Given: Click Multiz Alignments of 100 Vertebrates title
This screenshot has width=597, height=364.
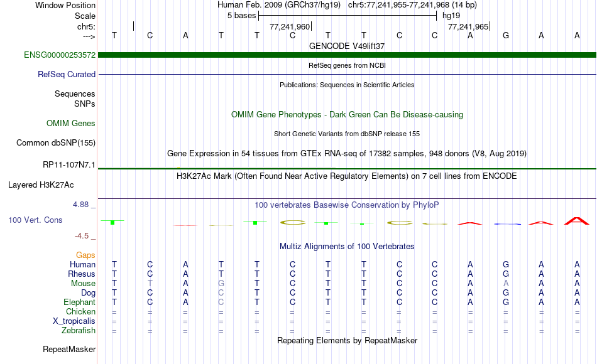Looking at the screenshot, I should click(x=347, y=246).
